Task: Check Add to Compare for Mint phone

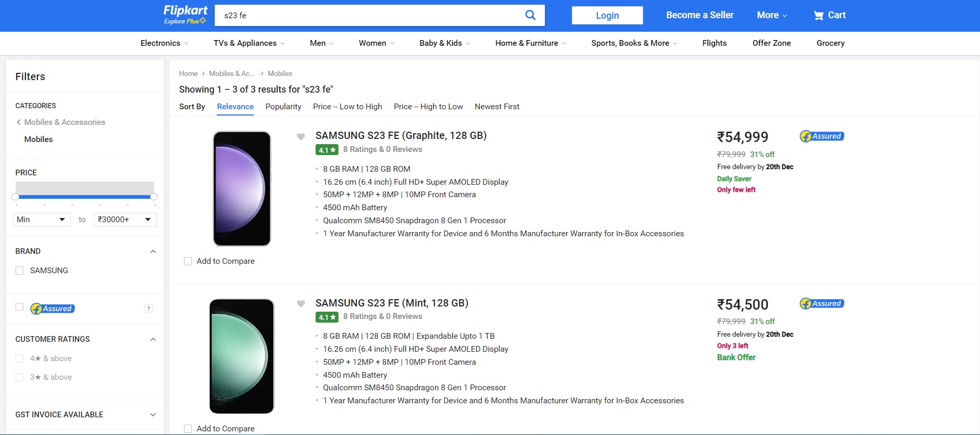Action: click(x=188, y=429)
